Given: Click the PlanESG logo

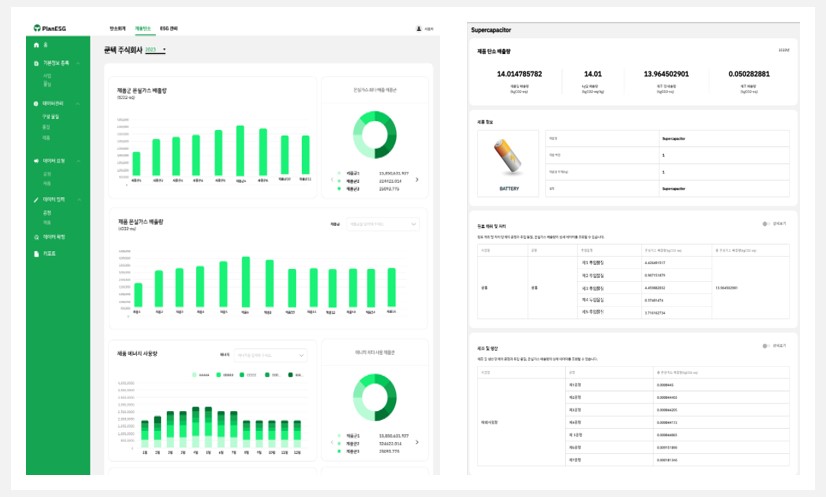Looking at the screenshot, I should 47,30.
